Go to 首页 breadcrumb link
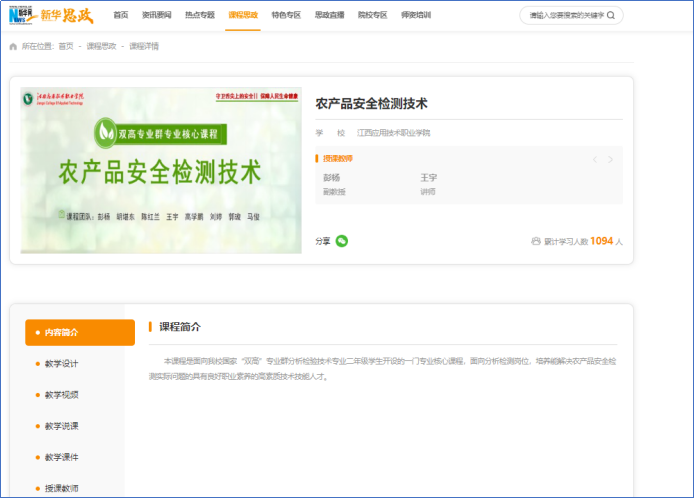This screenshot has height=499, width=695. pos(66,47)
